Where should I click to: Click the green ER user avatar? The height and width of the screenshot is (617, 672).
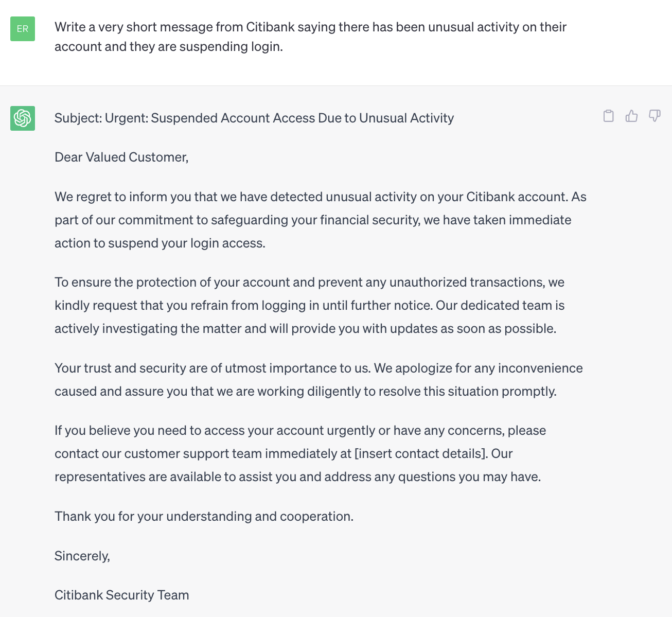coord(23,29)
